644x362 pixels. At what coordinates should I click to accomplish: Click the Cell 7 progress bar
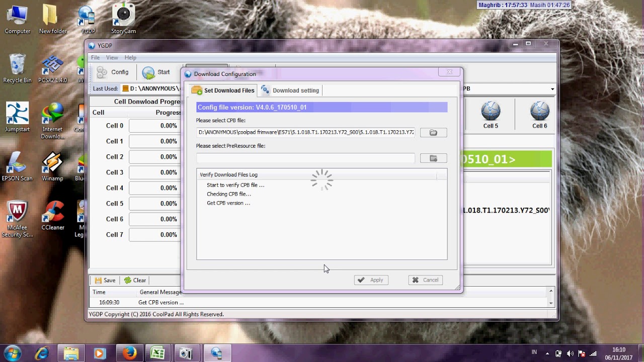pos(154,235)
